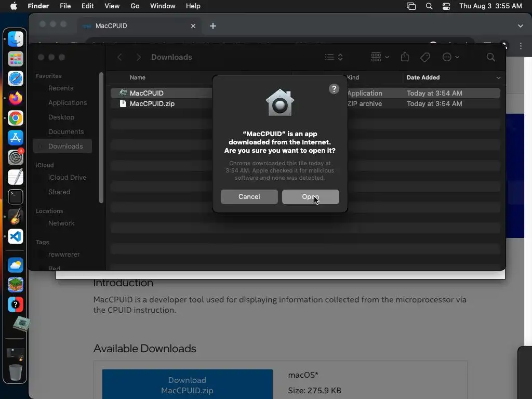
Task: Click the Download MacCPUID.zip button
Action: point(187,385)
